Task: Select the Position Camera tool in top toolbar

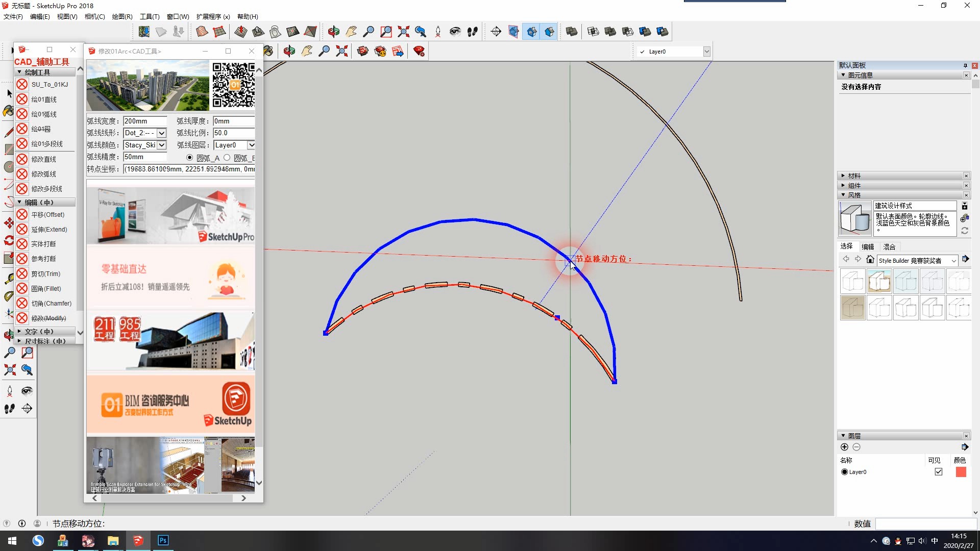Action: tap(438, 32)
